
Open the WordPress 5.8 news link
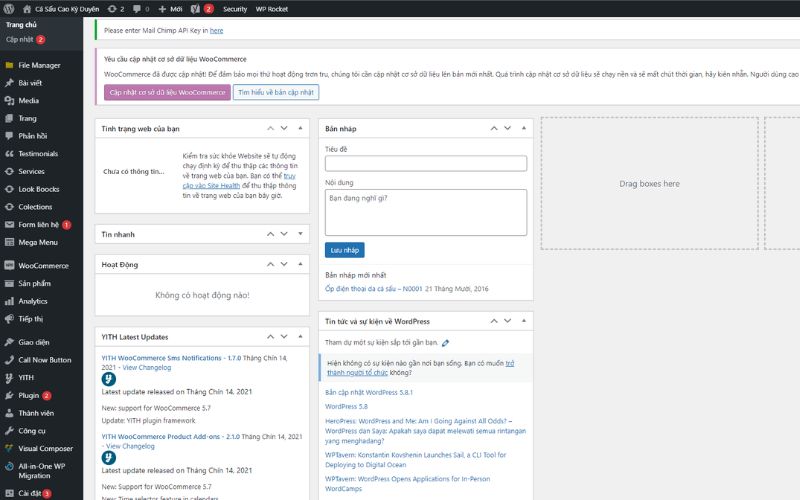(346, 407)
